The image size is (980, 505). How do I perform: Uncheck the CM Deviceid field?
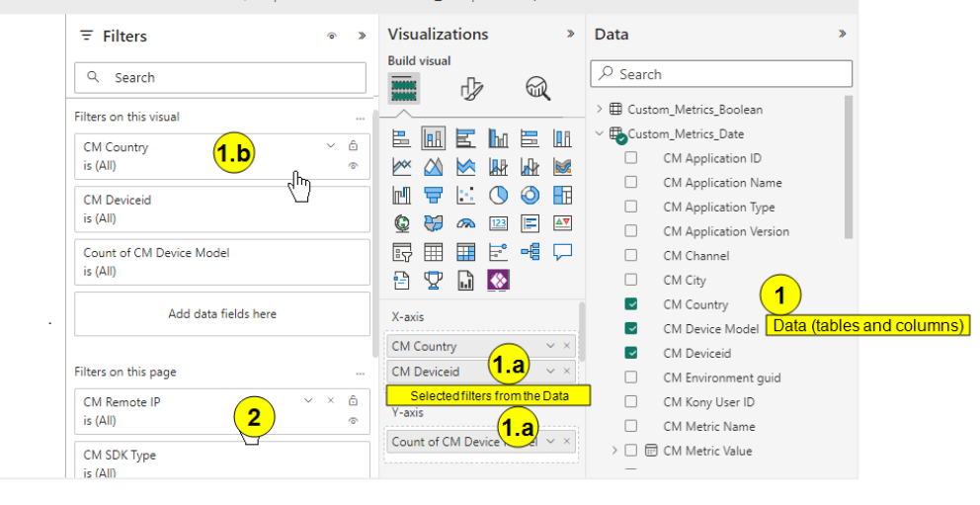(631, 353)
